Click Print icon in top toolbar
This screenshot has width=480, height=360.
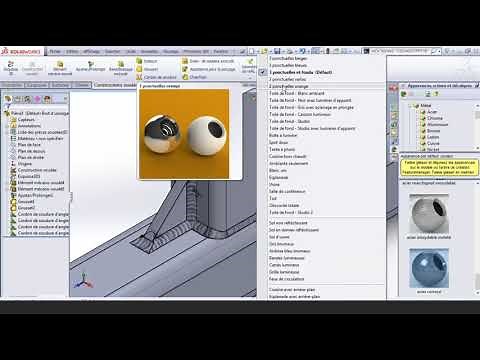289,51
